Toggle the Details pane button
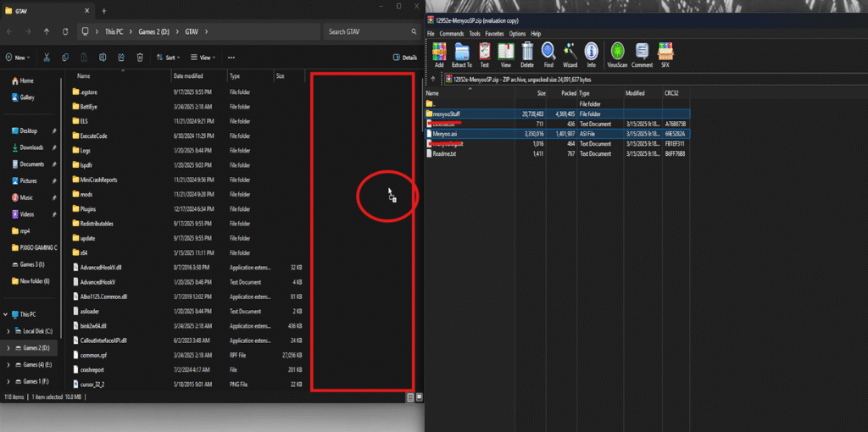This screenshot has width=868, height=432. (404, 58)
